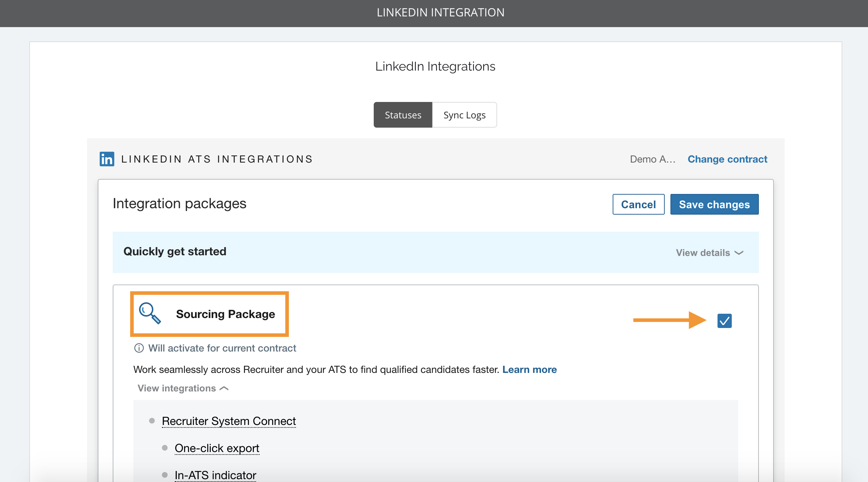Click the 'LINKEDIN ATS INTEGRATIONS' header text
Screen dimensions: 868x482
(217, 159)
